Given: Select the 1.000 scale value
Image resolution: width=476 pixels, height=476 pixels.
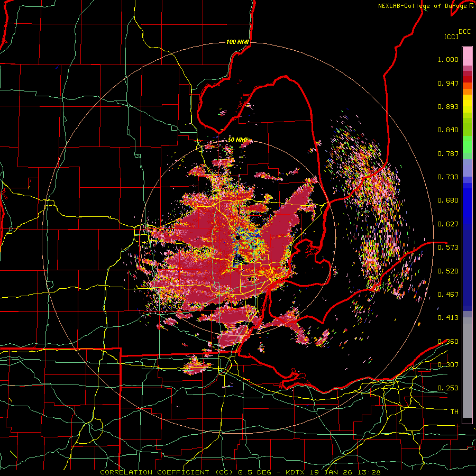Looking at the screenshot, I should click(448, 59).
